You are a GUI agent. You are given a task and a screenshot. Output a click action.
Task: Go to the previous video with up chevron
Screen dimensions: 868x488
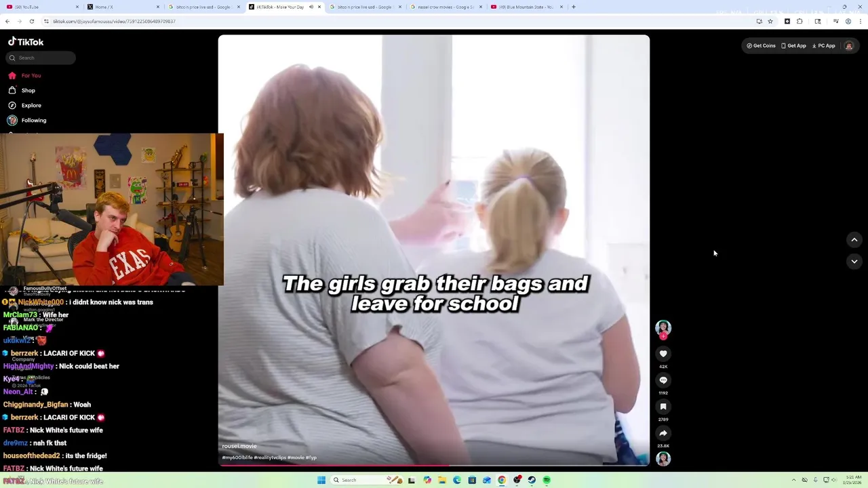(854, 239)
